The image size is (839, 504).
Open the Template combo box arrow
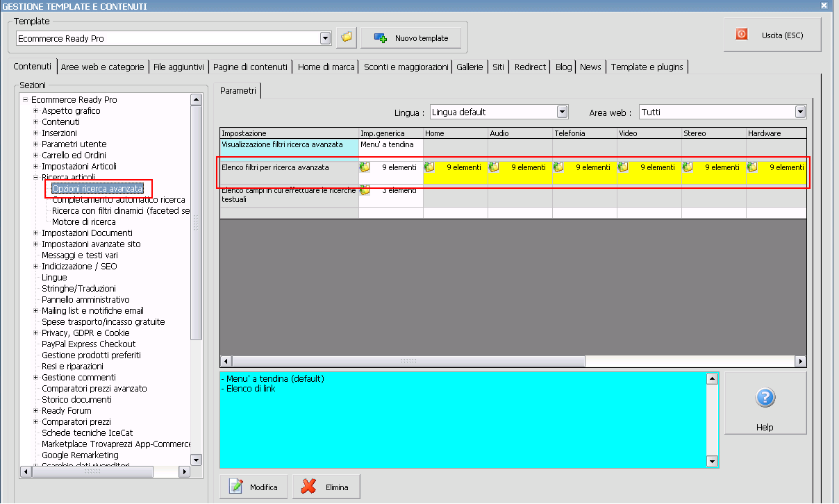tap(325, 38)
